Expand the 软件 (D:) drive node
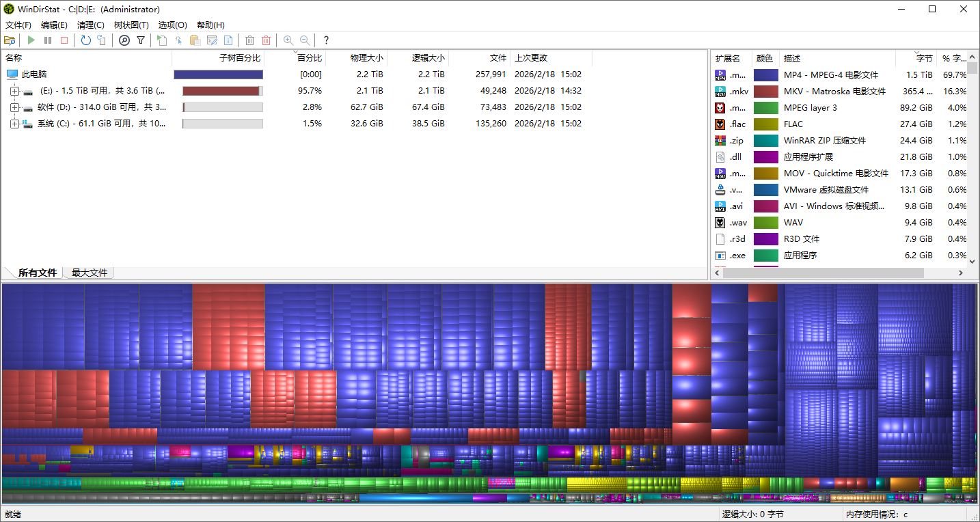980x522 pixels. point(15,107)
